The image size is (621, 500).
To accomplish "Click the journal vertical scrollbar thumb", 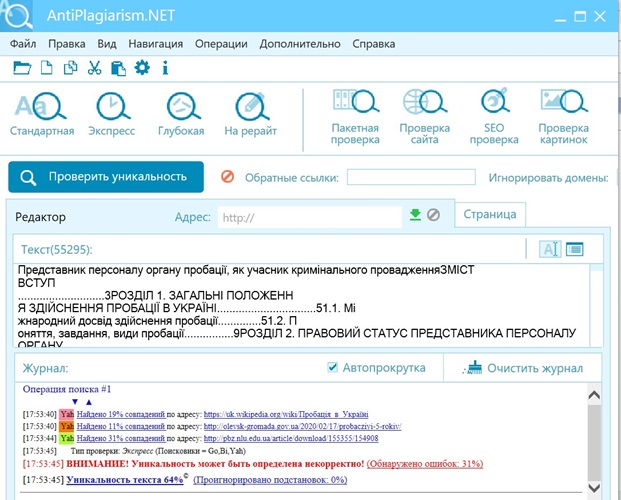I will coord(594,442).
